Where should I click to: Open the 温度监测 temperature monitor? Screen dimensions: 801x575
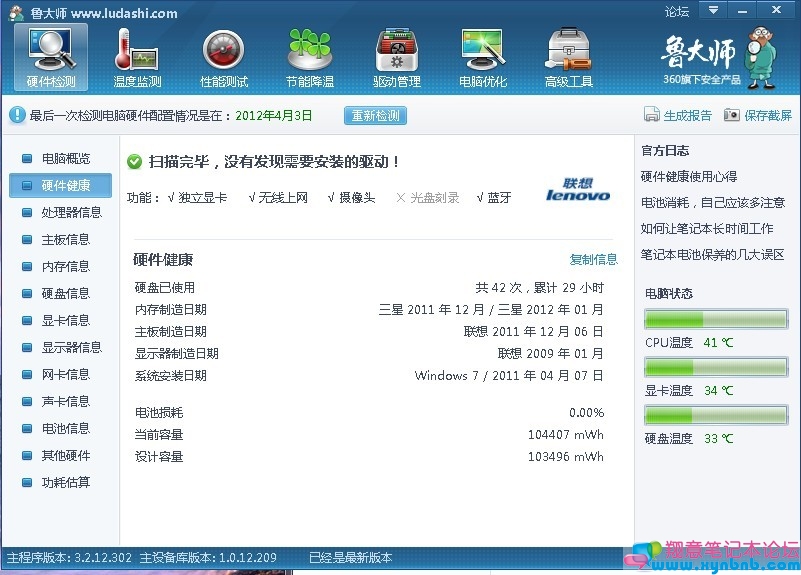[x=137, y=58]
